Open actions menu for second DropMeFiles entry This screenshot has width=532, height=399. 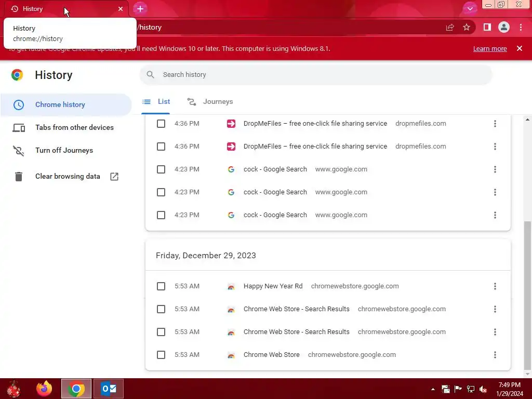(x=495, y=147)
